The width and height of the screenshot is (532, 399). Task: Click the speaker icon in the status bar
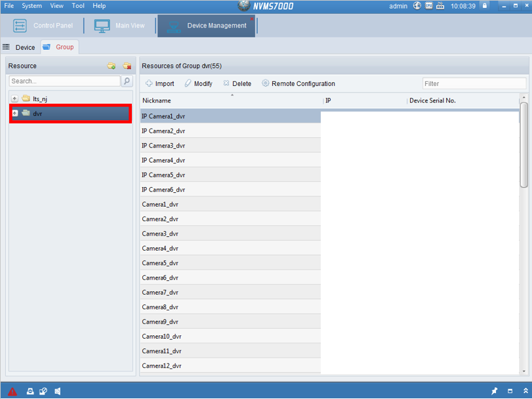coord(58,391)
